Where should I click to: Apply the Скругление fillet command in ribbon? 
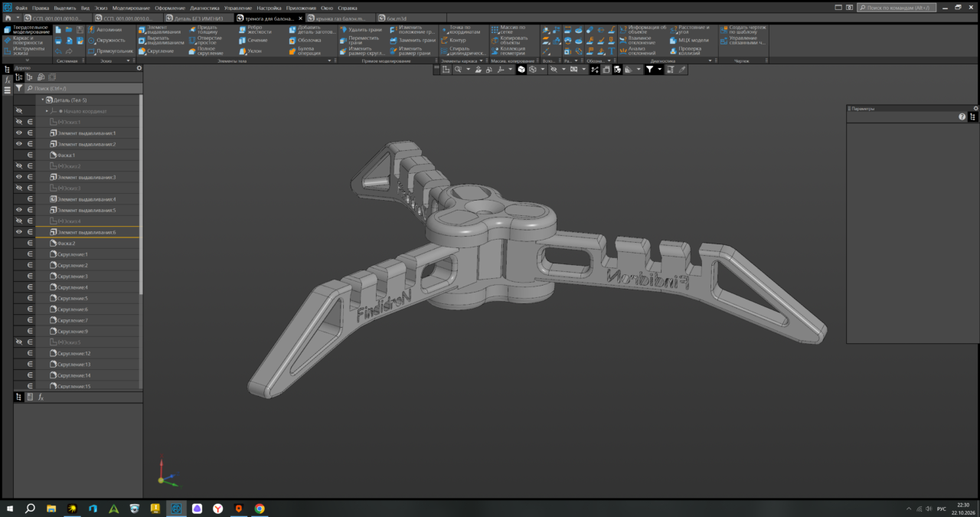pos(156,51)
